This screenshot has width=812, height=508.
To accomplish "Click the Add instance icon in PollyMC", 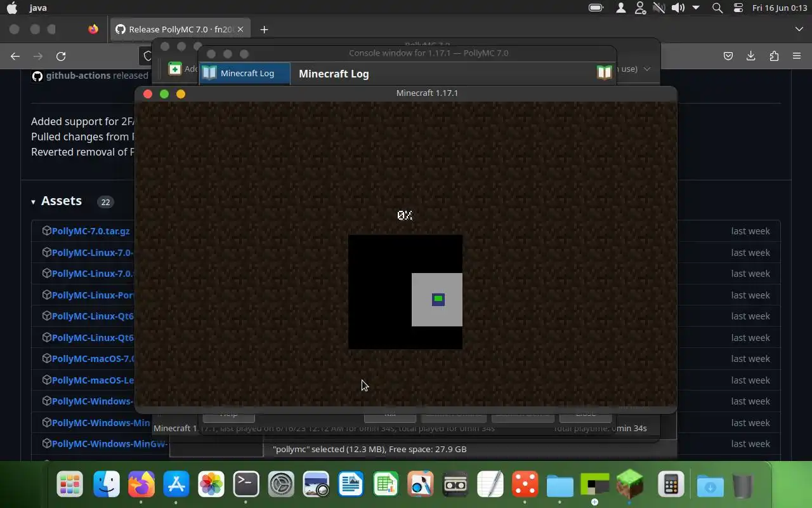I will 175,69.
